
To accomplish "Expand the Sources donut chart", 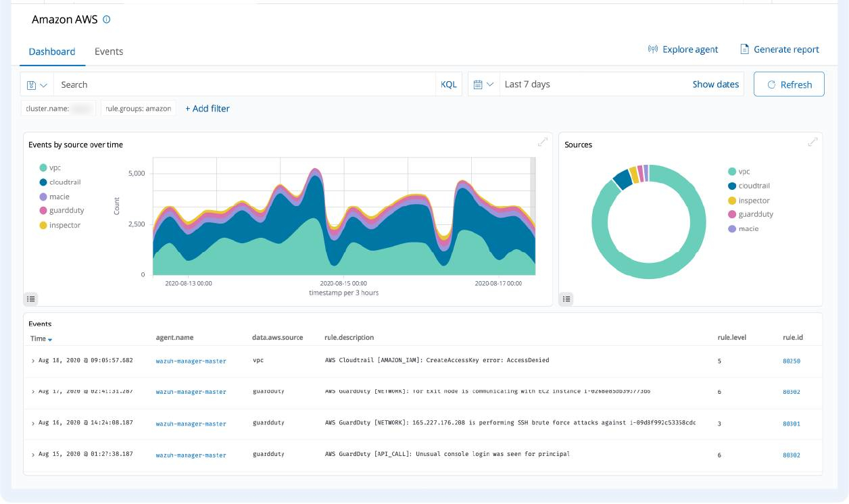I will click(x=812, y=142).
